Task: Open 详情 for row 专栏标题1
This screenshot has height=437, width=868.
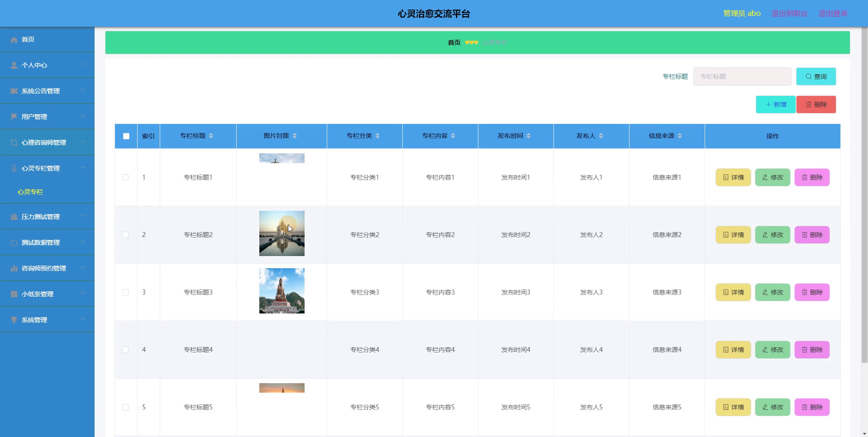Action: (x=733, y=177)
